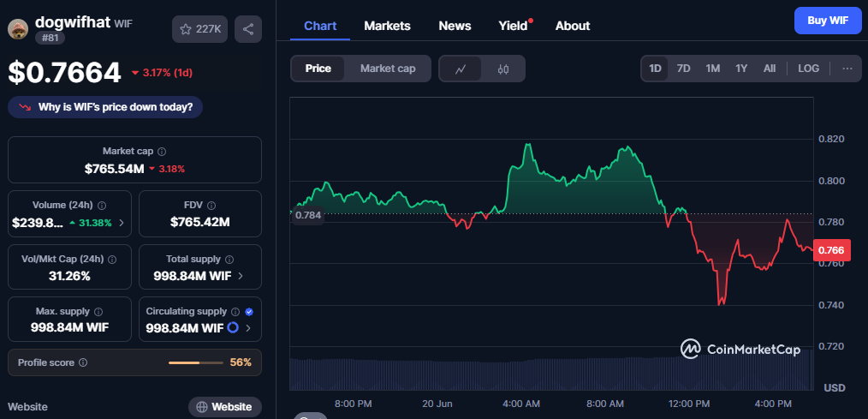868x419 pixels.
Task: Set chart range to All
Action: tap(770, 69)
